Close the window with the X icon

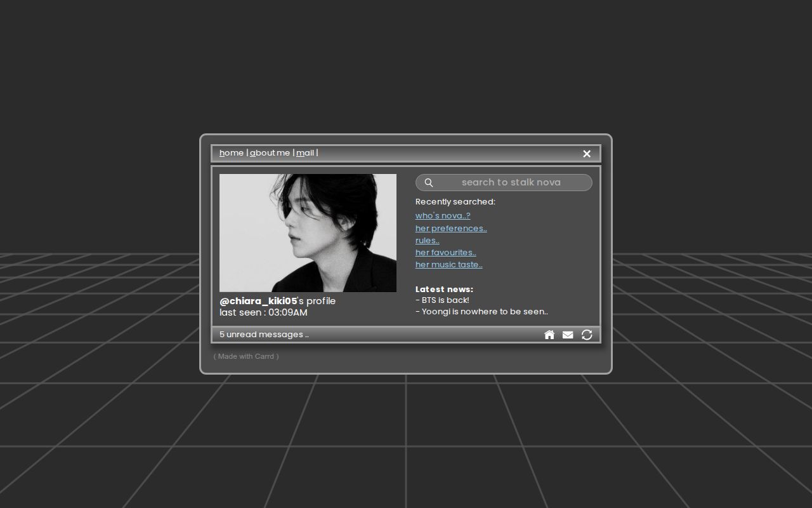587,154
